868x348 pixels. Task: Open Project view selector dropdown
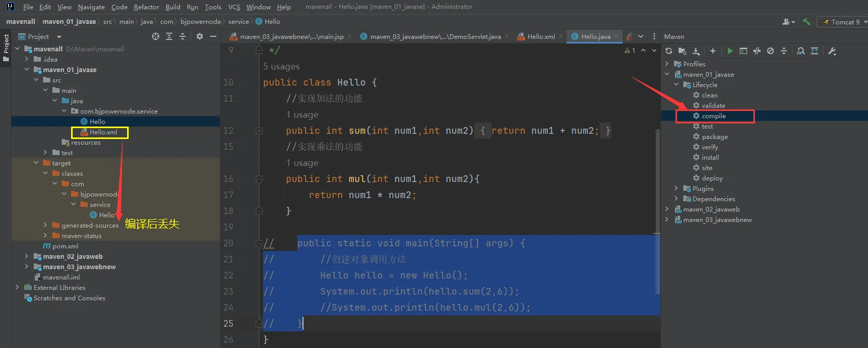click(39, 36)
